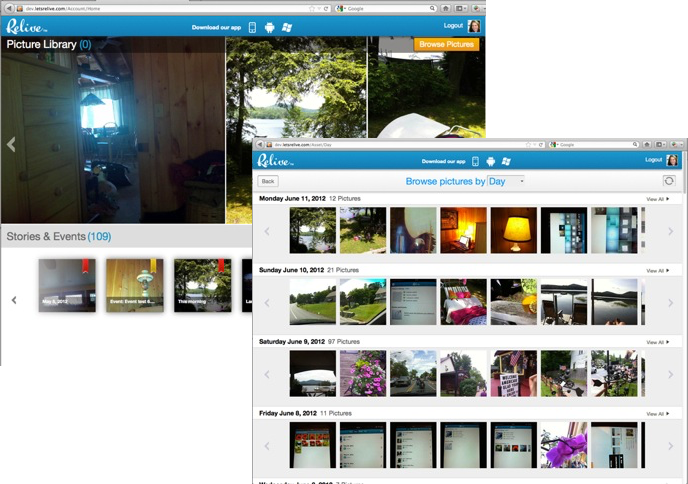This screenshot has height=484, width=688.
Task: Click Logout in back window
Action: 453,25
